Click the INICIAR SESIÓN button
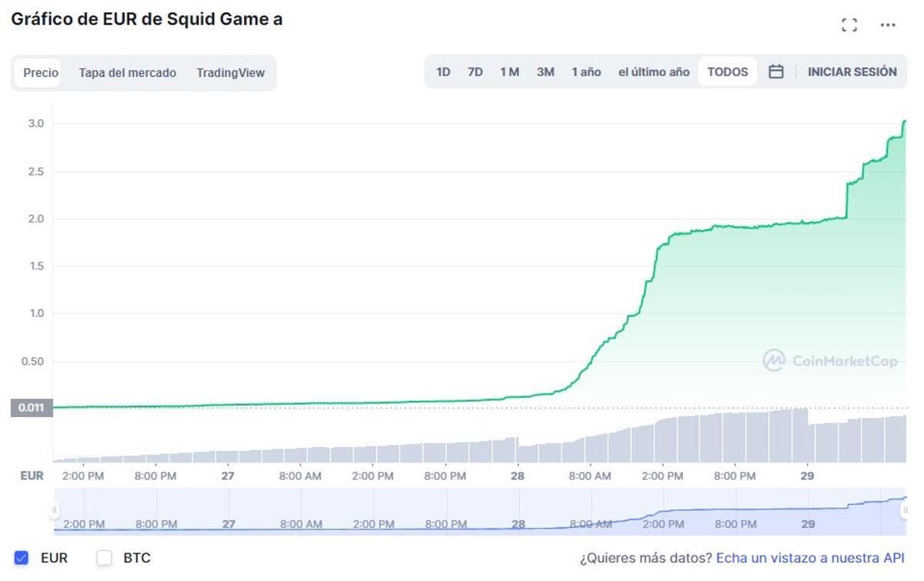The width and height of the screenshot is (924, 581). pos(852,71)
